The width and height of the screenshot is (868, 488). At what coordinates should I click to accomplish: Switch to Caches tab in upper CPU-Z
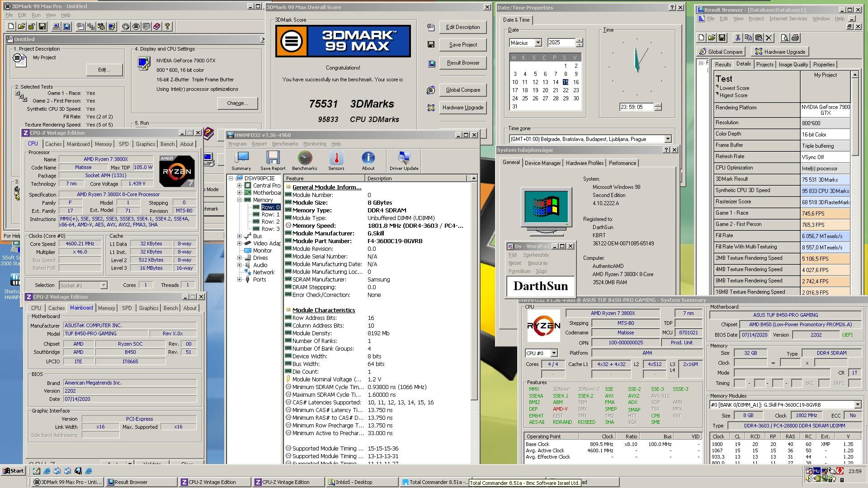click(x=53, y=144)
